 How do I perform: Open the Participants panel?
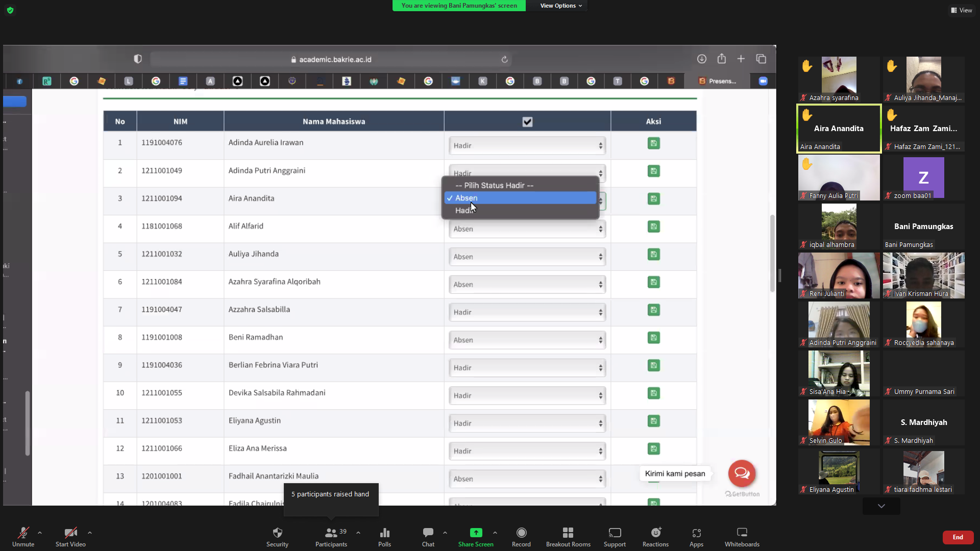(331, 537)
